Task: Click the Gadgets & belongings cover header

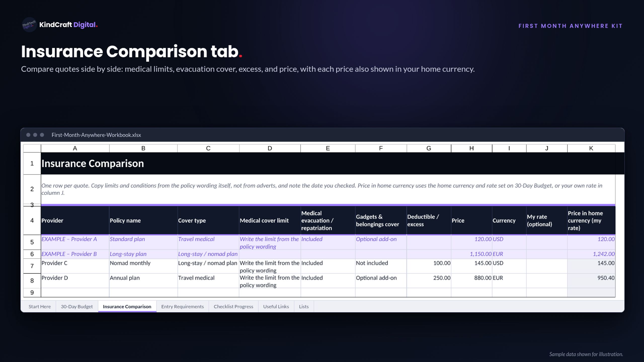Action: (381, 220)
